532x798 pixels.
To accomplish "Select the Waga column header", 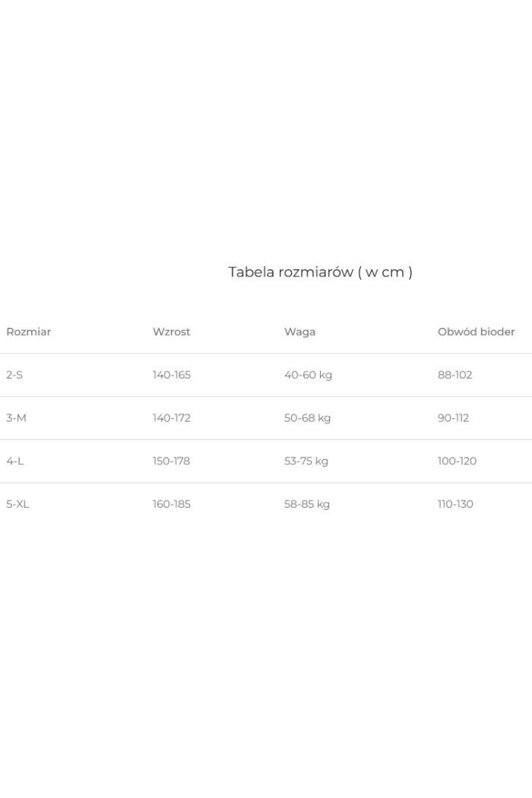I will tap(299, 332).
